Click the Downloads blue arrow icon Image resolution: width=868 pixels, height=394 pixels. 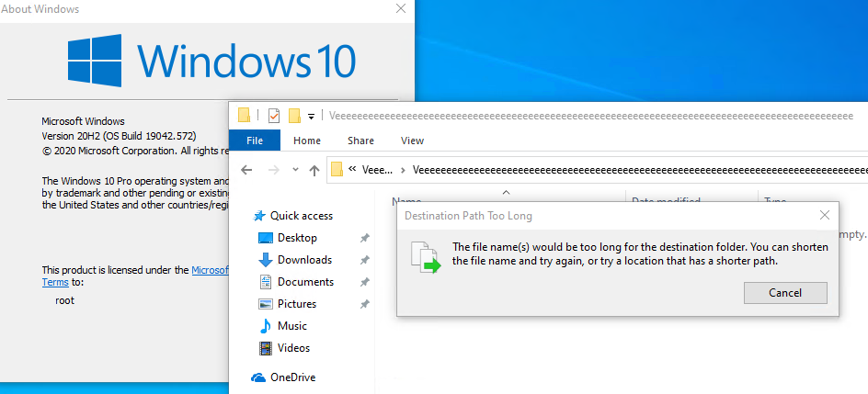coord(266,260)
